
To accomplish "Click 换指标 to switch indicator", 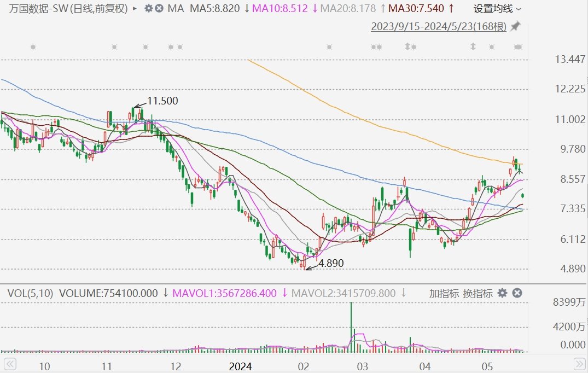I will pos(478,293).
